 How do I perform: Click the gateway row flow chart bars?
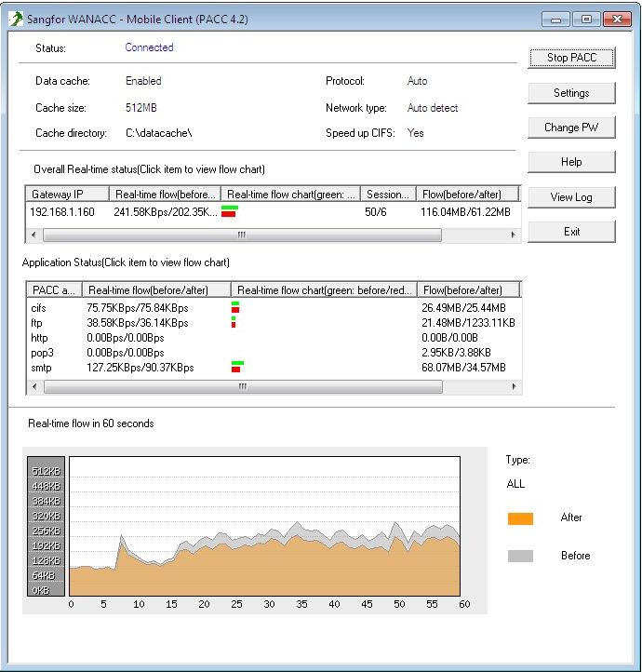tap(230, 211)
